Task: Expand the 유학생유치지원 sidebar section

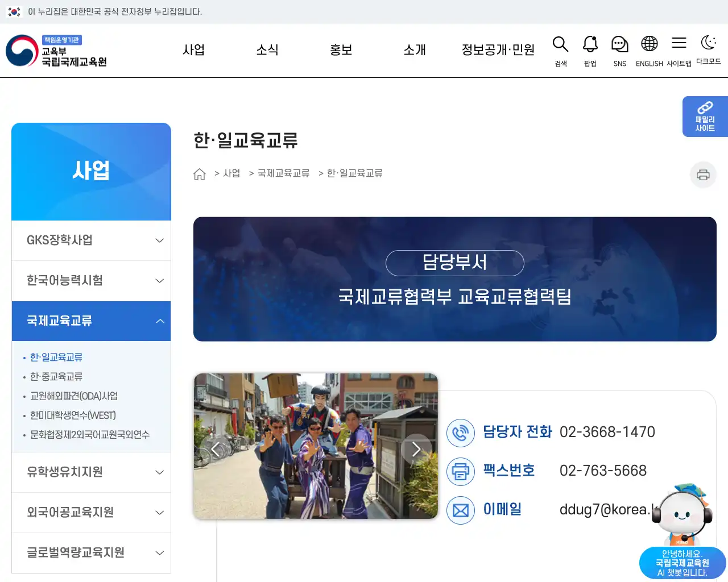Action: (x=91, y=472)
